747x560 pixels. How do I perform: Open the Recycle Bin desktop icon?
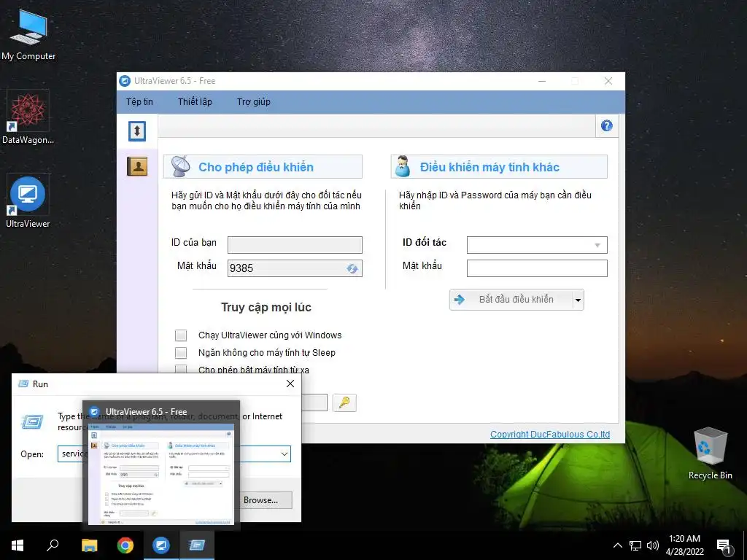(710, 454)
